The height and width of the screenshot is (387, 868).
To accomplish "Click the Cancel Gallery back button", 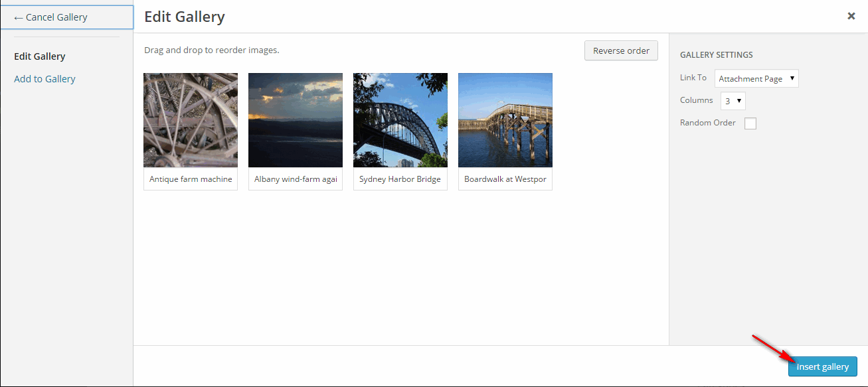I will (x=66, y=17).
